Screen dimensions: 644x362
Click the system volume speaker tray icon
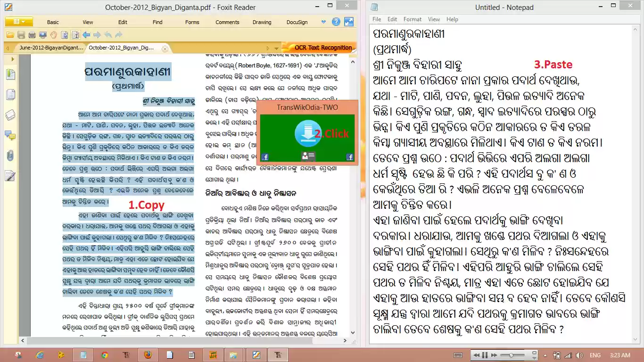pos(579,355)
